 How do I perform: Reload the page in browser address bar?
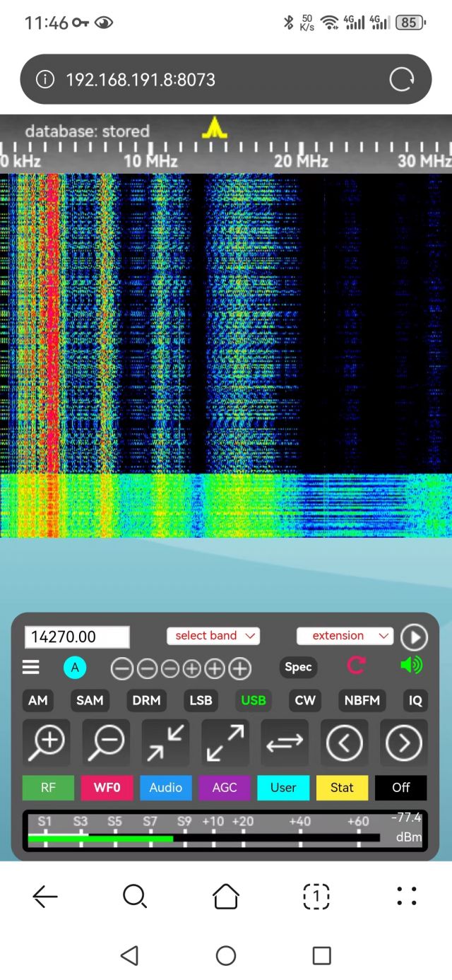click(402, 79)
